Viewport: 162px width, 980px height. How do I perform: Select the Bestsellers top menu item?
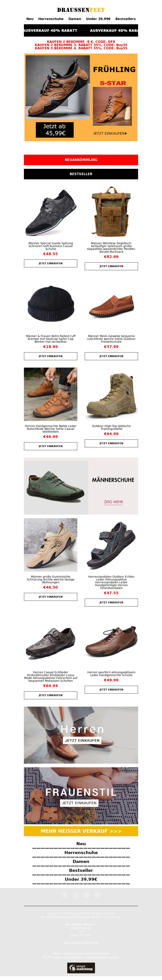[x=125, y=19]
